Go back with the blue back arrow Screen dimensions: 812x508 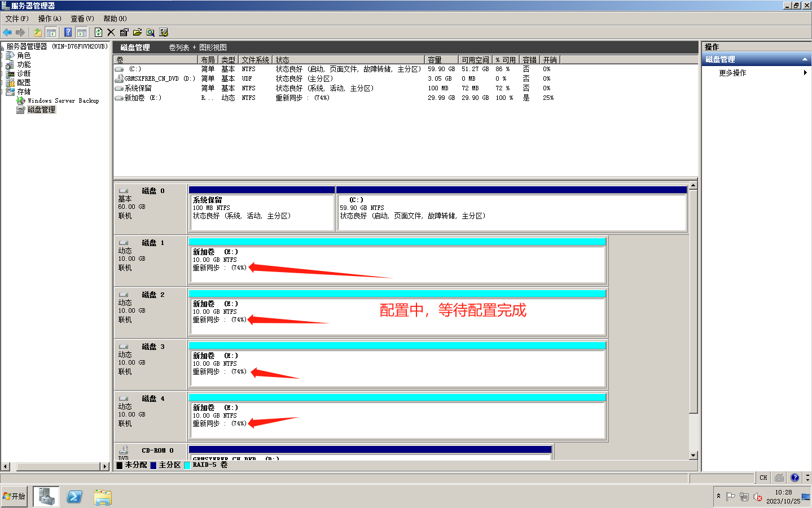[7, 32]
